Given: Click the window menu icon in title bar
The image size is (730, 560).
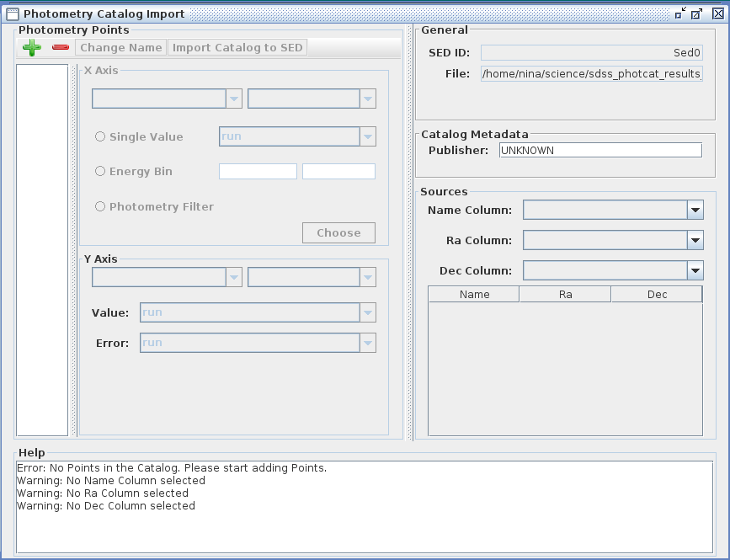Looking at the screenshot, I should coord(12,14).
